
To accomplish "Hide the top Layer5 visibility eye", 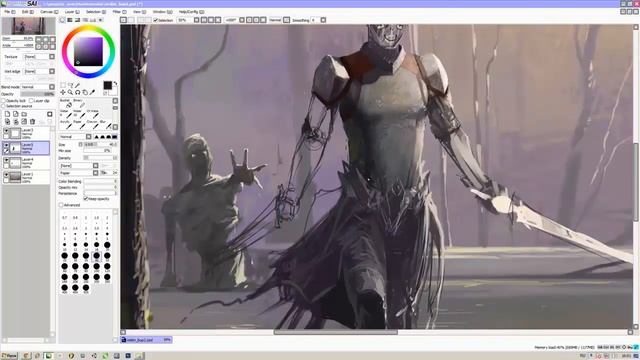I will (x=6, y=131).
